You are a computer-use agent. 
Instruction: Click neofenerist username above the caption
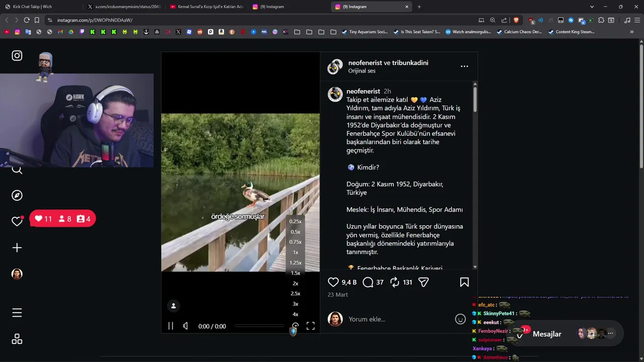(x=363, y=91)
